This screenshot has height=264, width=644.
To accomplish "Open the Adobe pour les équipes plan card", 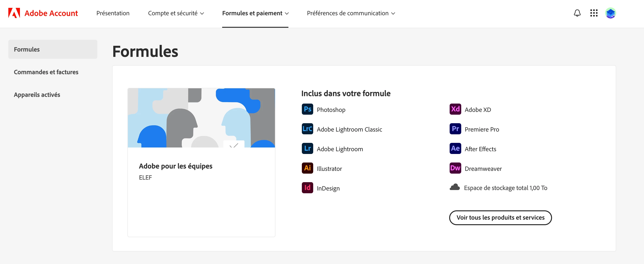I will (x=201, y=163).
